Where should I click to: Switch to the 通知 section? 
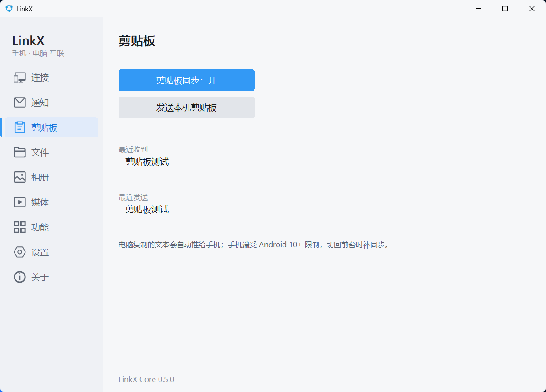pyautogui.click(x=51, y=103)
